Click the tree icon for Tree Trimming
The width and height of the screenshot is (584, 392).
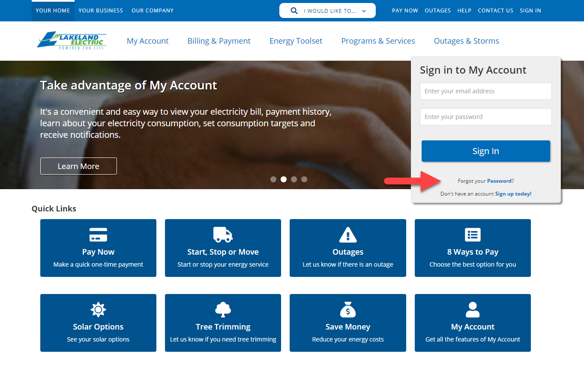tap(223, 309)
